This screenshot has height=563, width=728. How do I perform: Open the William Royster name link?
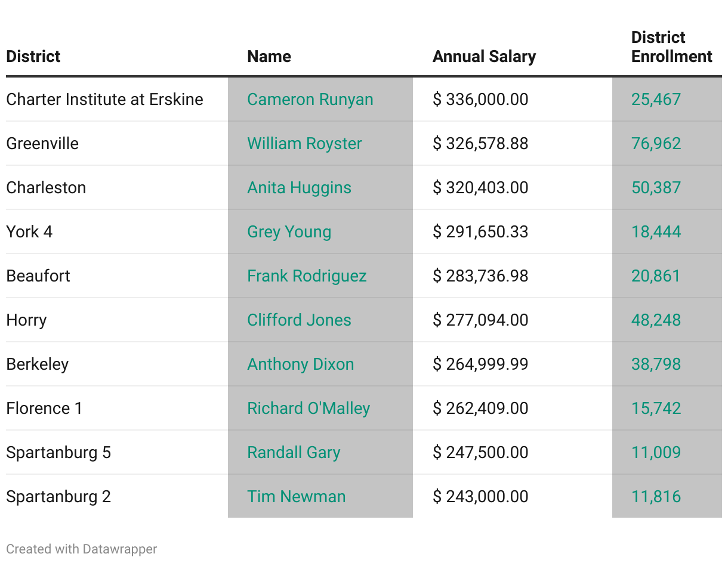click(x=304, y=143)
